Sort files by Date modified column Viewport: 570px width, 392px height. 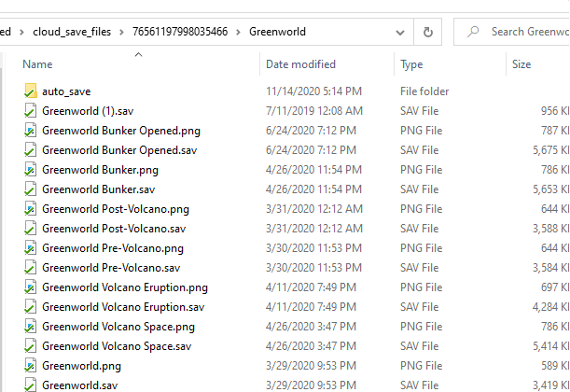(300, 64)
